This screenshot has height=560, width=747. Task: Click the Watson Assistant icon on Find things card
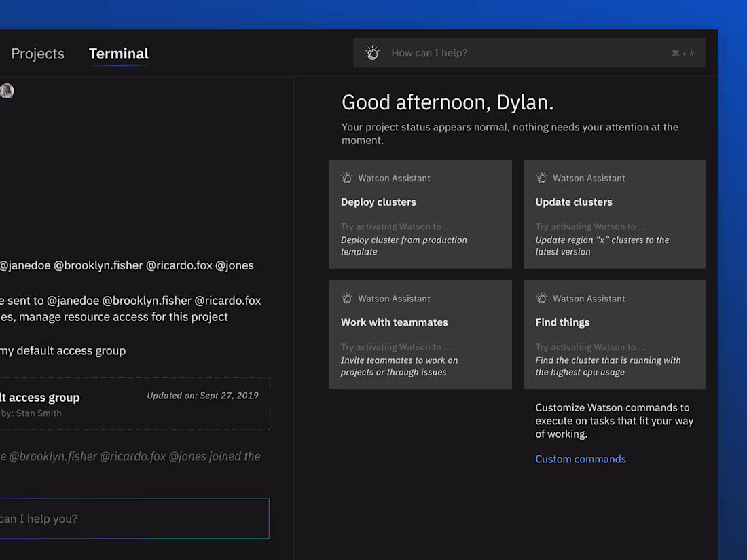(x=541, y=299)
